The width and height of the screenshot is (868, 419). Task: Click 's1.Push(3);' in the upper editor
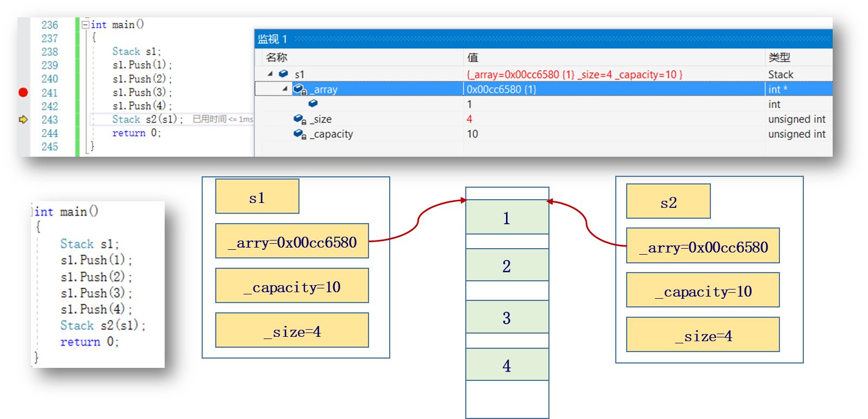pos(142,92)
